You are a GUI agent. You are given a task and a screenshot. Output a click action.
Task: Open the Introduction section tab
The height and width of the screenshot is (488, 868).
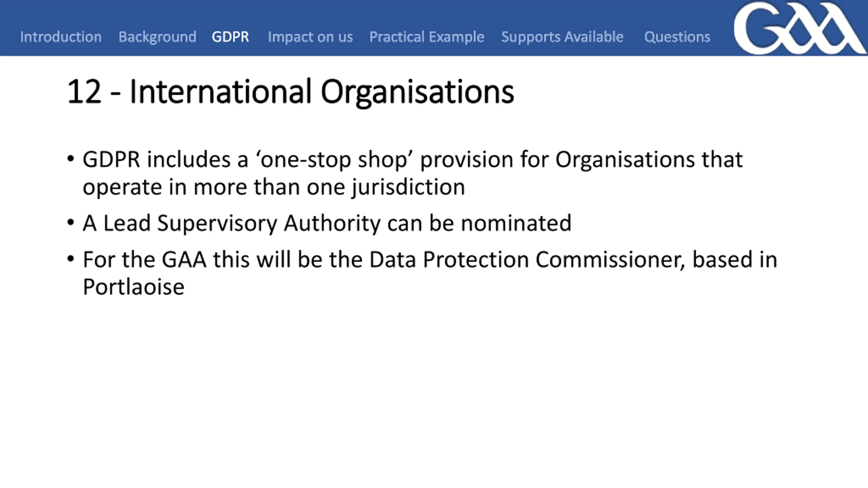tap(61, 37)
